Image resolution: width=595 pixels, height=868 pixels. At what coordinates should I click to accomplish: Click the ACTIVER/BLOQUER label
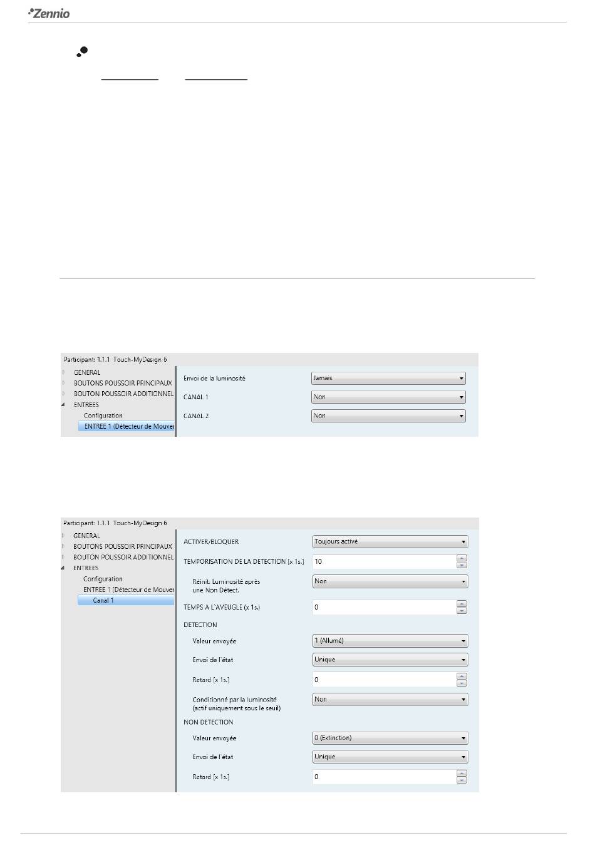tap(211, 542)
